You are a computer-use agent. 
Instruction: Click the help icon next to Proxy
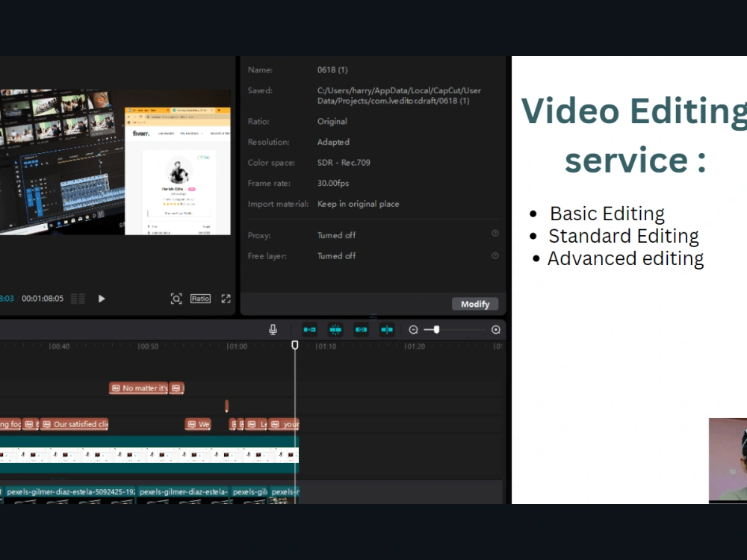495,233
